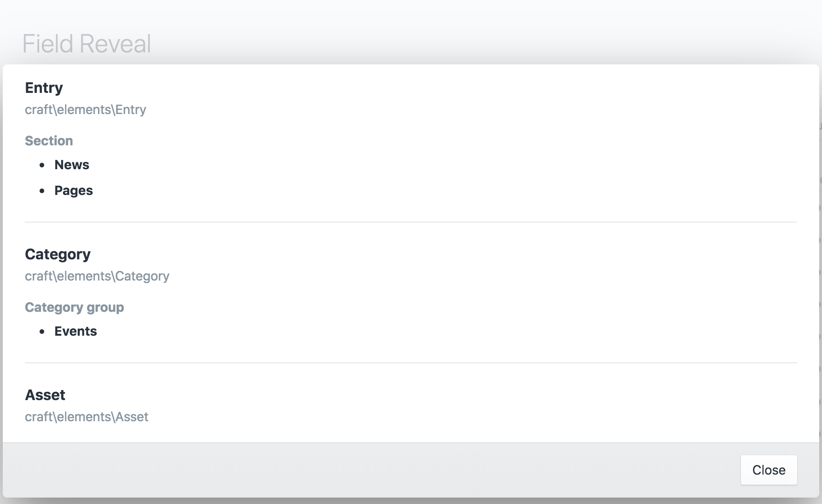Click the divider line below the Events item

click(411, 363)
